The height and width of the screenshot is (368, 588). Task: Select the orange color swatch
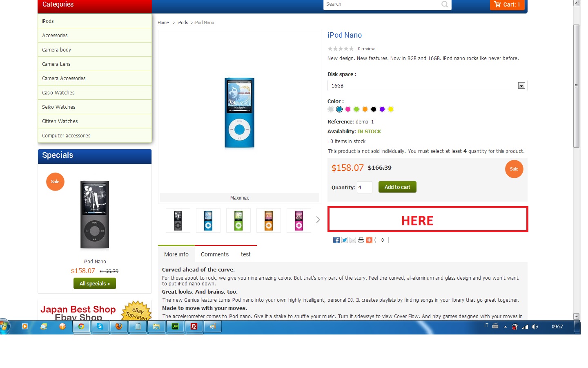click(365, 109)
